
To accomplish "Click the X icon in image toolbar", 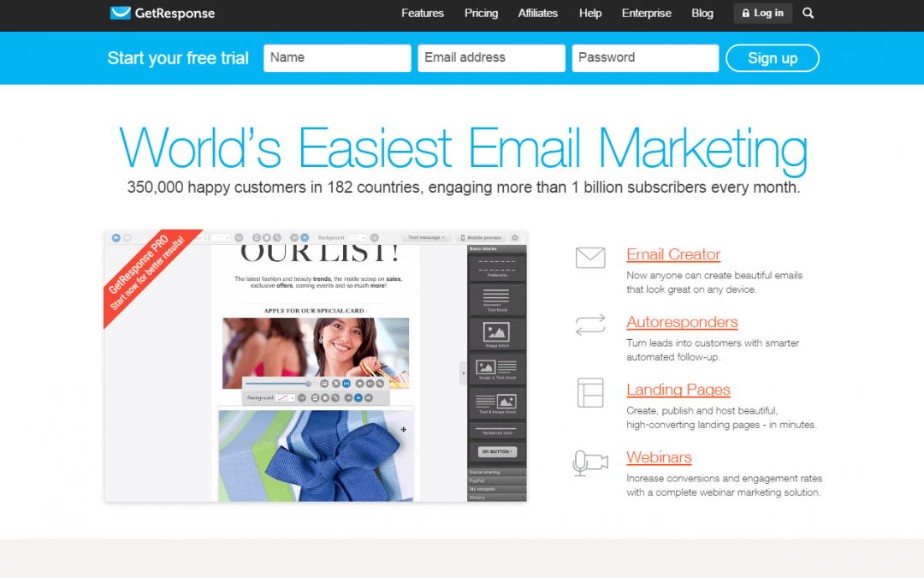I will pyautogui.click(x=335, y=384).
